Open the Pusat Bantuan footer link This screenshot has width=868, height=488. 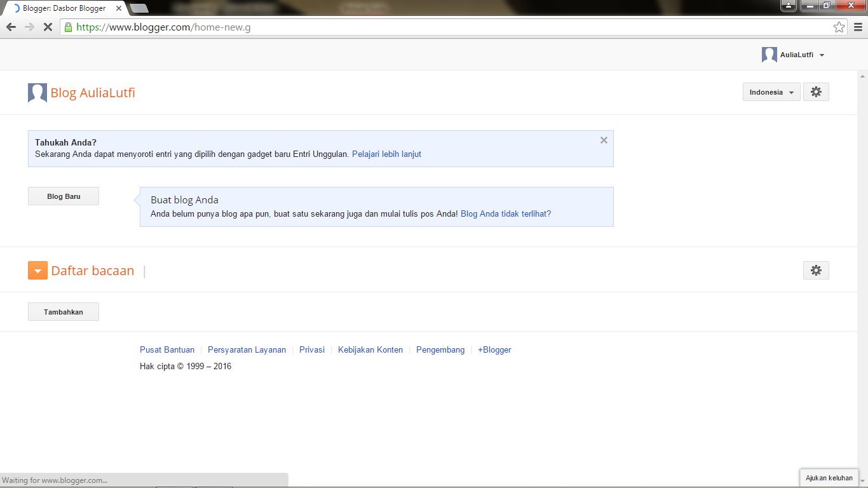pyautogui.click(x=167, y=349)
